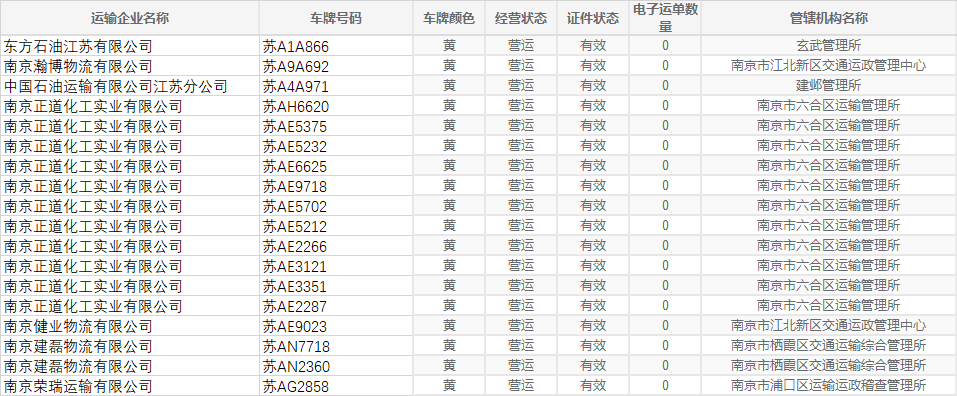957x396 pixels.
Task: Click 南京建磊物流有限公司 in 苏AN2360 row
Action: (x=129, y=366)
